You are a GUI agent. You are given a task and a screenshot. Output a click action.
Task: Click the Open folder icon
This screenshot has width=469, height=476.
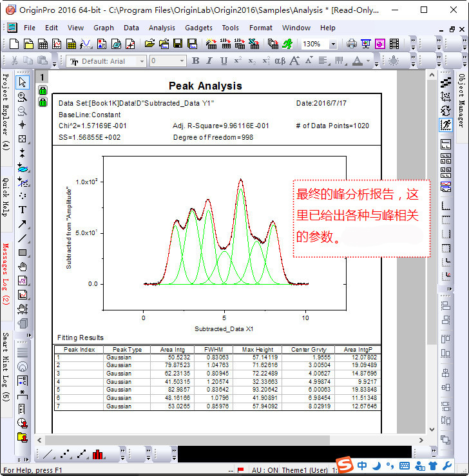(149, 44)
